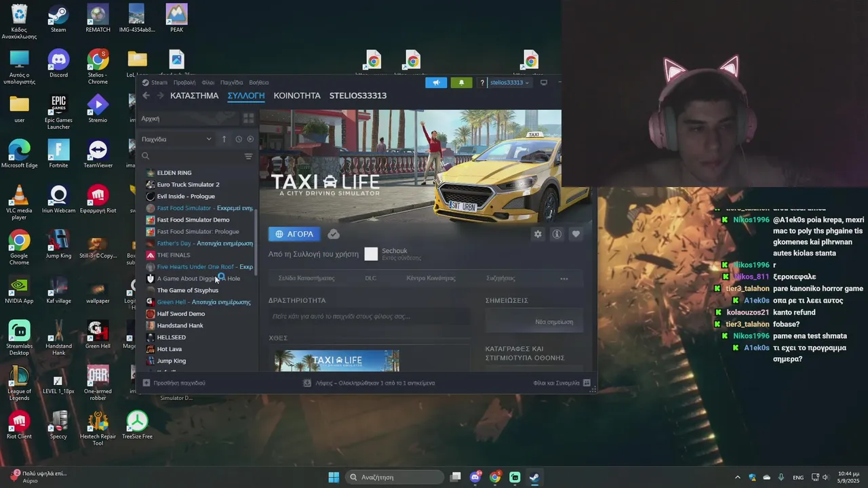Select the Recycle Bin desktop icon
The image size is (868, 488).
[x=19, y=22]
